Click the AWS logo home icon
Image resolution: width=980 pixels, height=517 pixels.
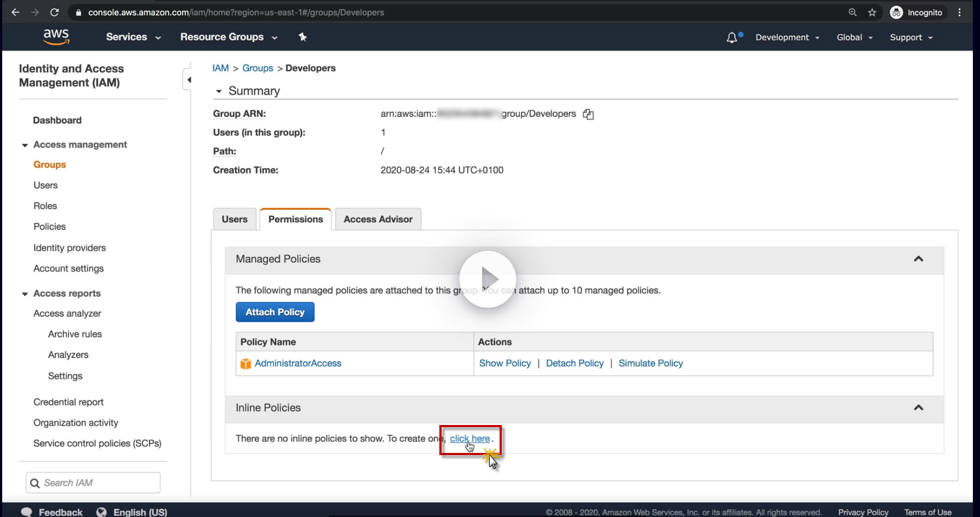tap(56, 37)
